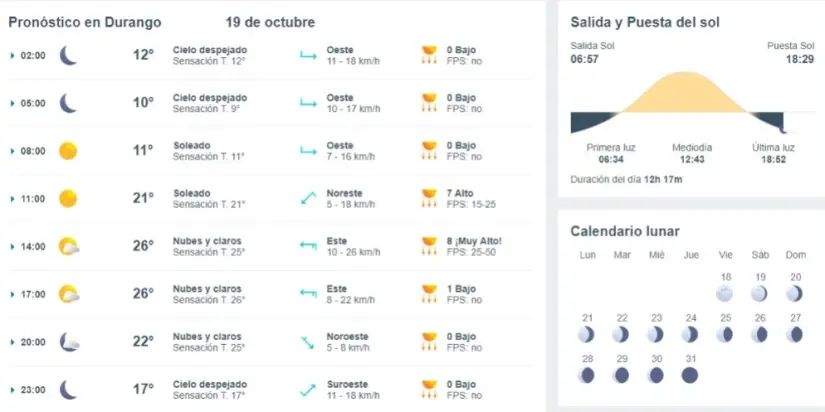Expand the 23:00 forecast row
825x412 pixels.
[x=12, y=390]
